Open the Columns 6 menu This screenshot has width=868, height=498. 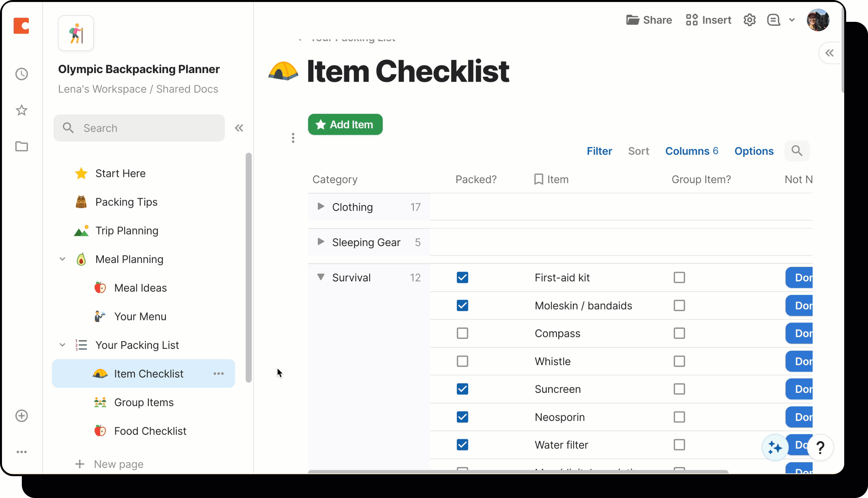tap(691, 151)
